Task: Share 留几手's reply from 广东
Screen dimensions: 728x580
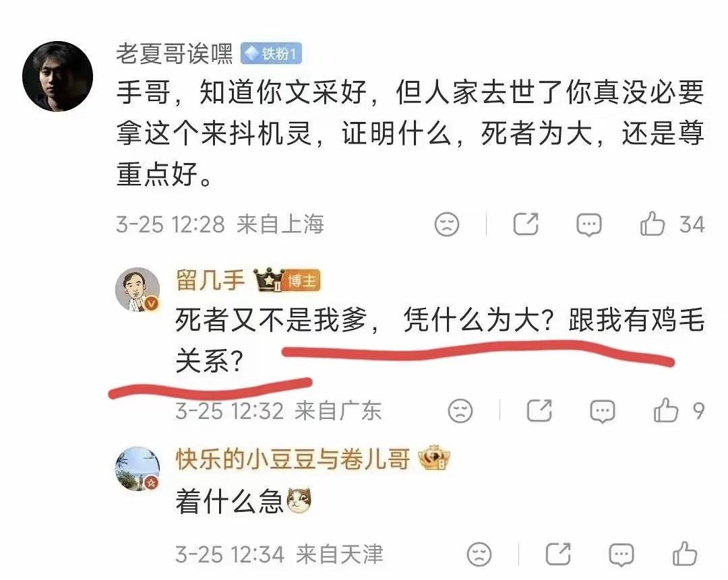Action: coord(539,411)
